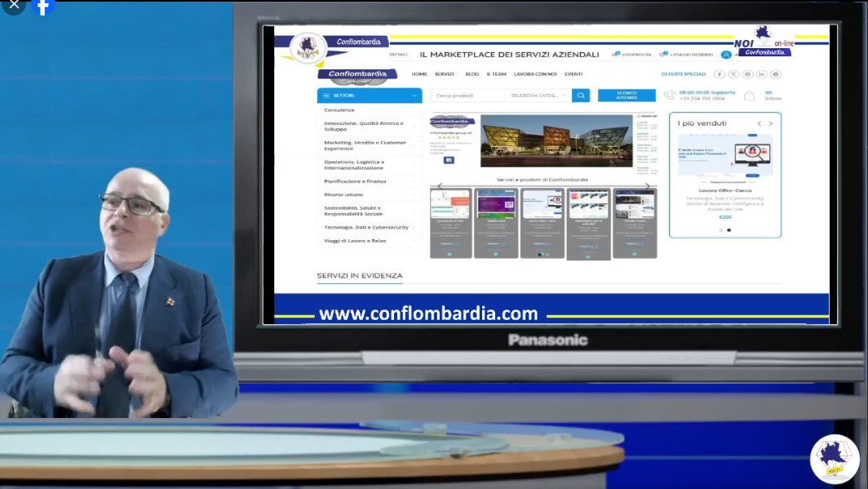The height and width of the screenshot is (489, 868).
Task: Open the Seleziona Categ... dropdown
Action: click(538, 96)
